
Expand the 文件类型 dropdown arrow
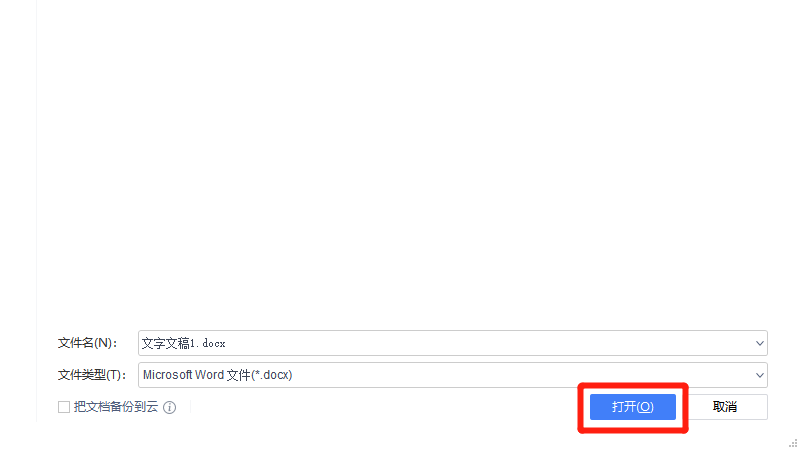point(759,376)
